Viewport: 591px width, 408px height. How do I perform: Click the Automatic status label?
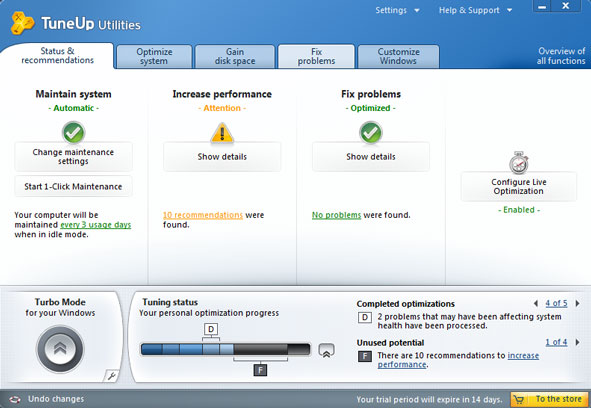pyautogui.click(x=73, y=108)
